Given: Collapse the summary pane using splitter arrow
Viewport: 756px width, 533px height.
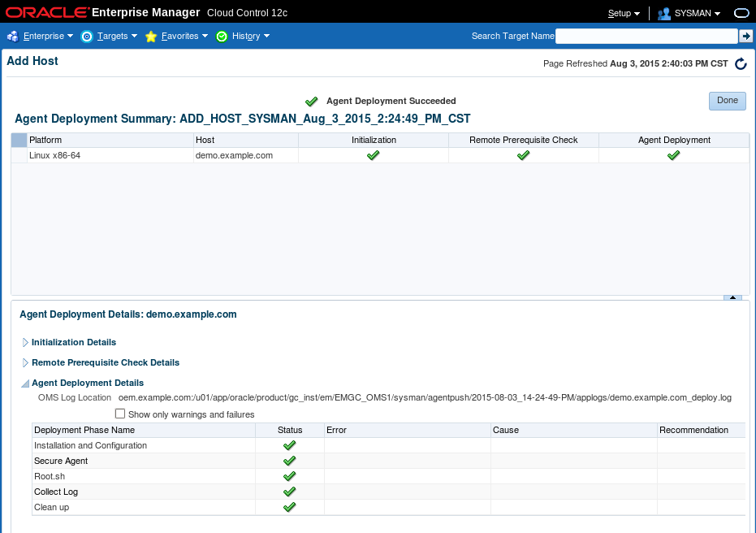Looking at the screenshot, I should (732, 297).
